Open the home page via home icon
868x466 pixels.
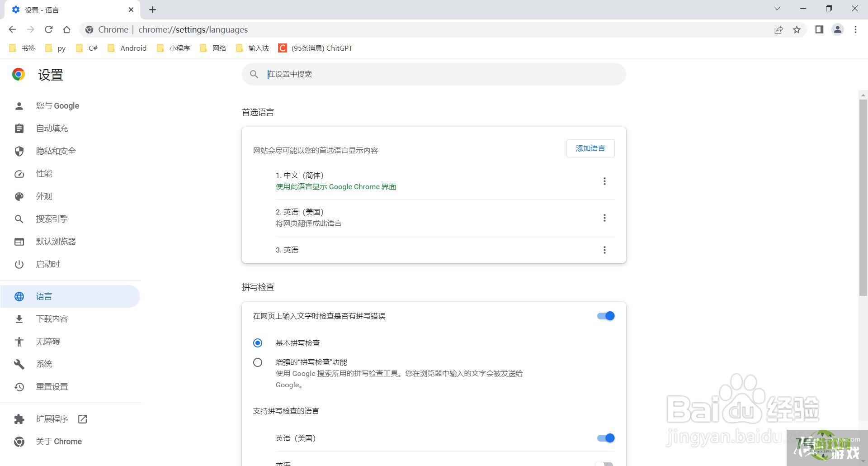pos(66,29)
